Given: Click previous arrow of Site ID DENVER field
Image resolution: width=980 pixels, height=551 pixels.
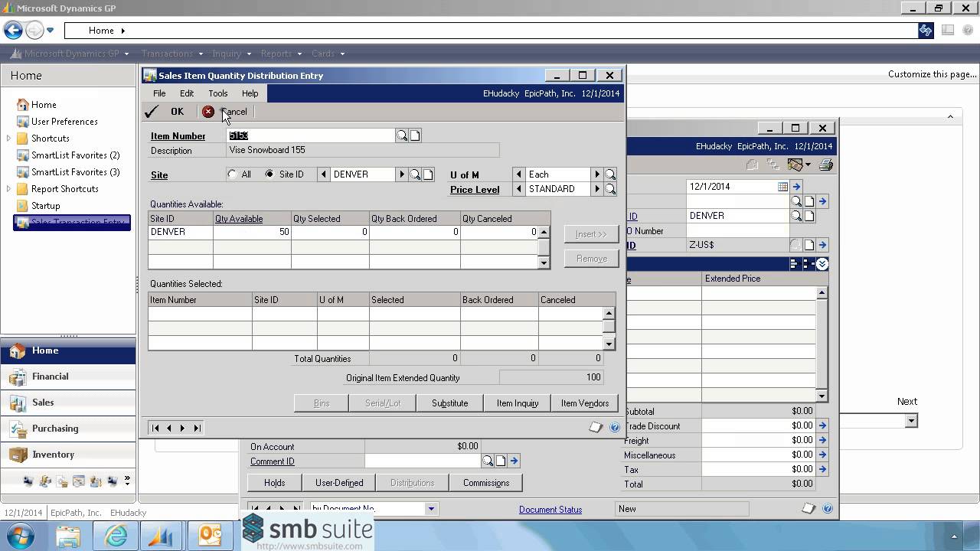Looking at the screenshot, I should click(x=324, y=174).
